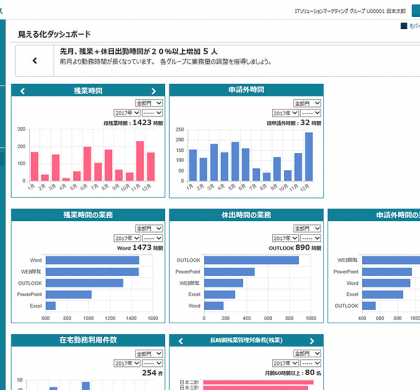Click the 254 件 count value
This screenshot has height=390, width=420.
(x=152, y=373)
